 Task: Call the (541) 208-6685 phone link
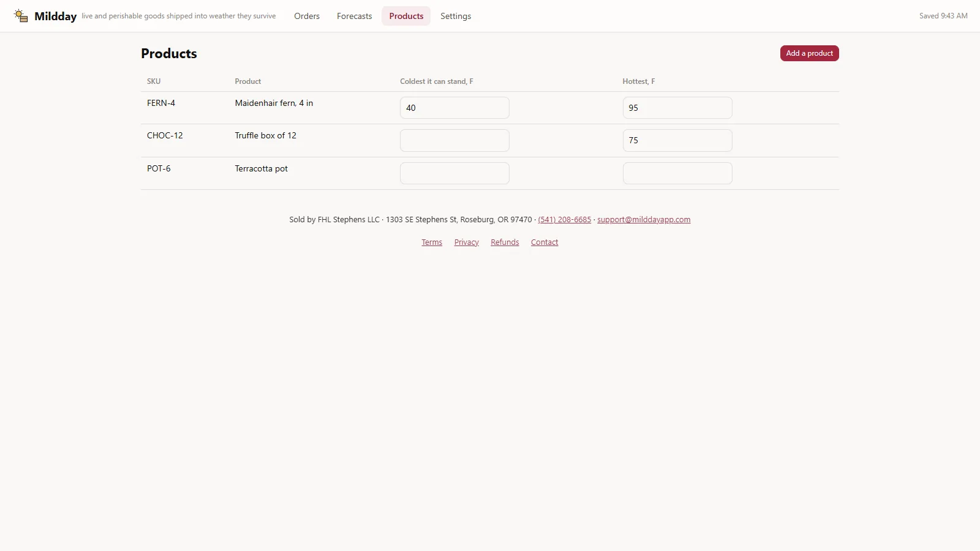click(564, 220)
